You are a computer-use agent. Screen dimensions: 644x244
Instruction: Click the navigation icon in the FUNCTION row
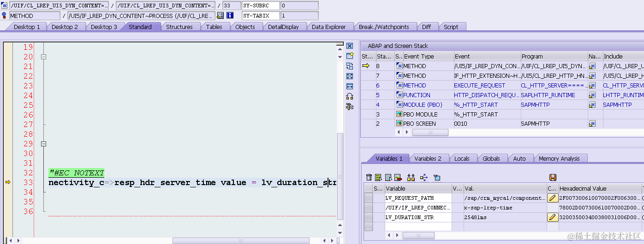pyautogui.click(x=592, y=95)
